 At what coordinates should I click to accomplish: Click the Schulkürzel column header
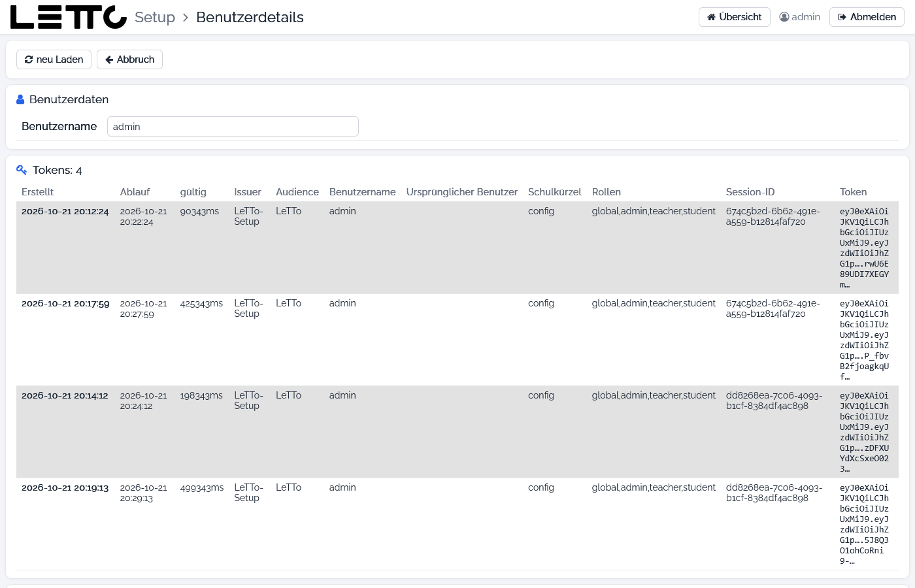click(x=555, y=192)
